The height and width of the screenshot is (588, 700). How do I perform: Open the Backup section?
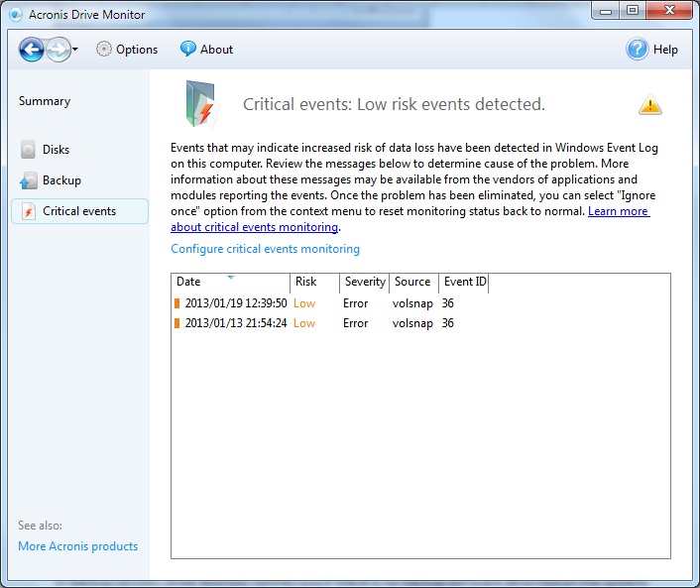pos(61,180)
